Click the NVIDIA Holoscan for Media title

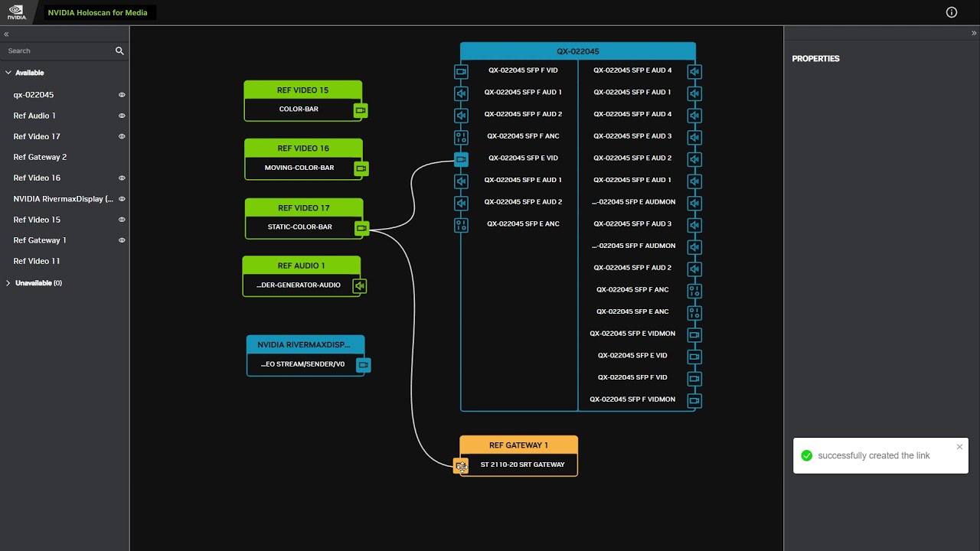pyautogui.click(x=97, y=13)
